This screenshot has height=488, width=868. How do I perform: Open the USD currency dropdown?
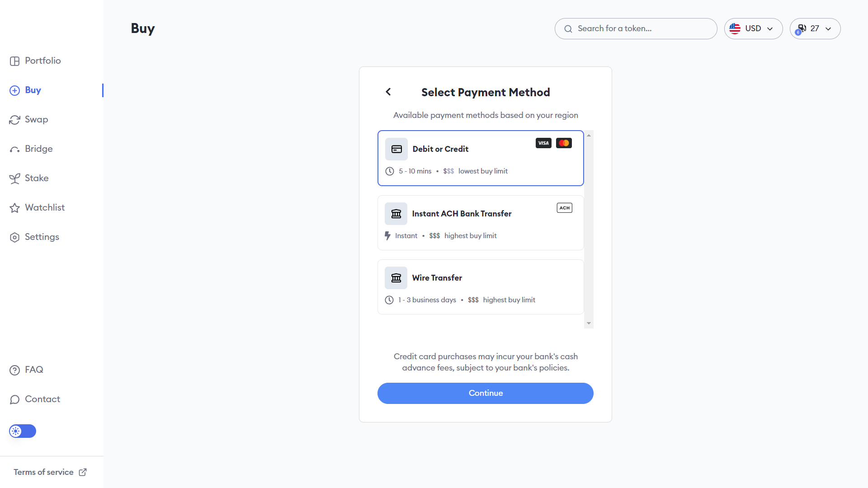[x=753, y=28]
